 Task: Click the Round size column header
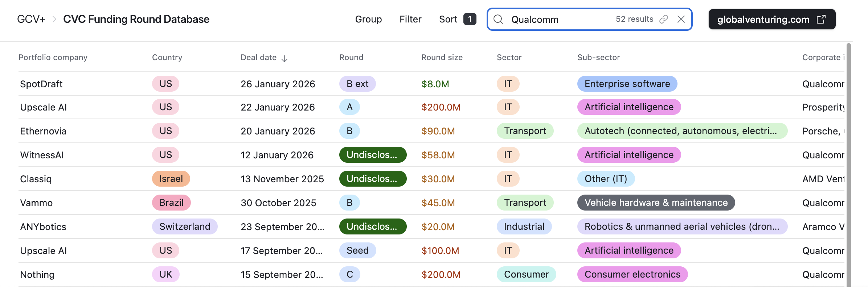442,57
